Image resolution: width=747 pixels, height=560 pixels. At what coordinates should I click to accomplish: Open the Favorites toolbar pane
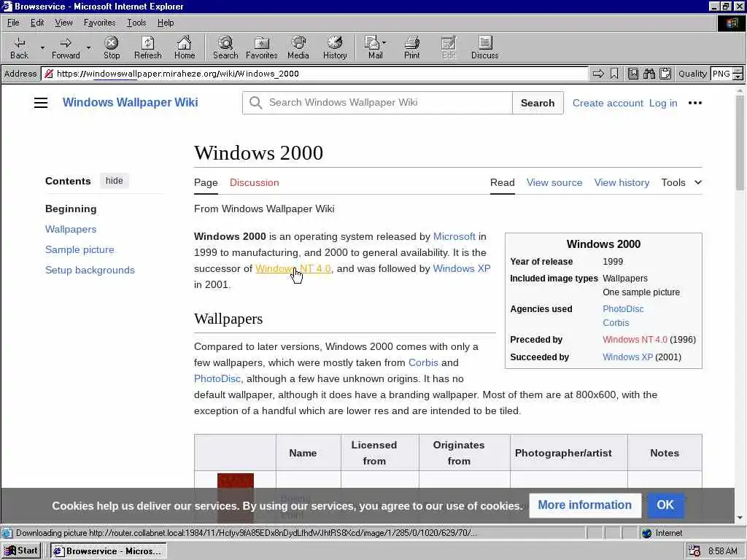pyautogui.click(x=262, y=47)
